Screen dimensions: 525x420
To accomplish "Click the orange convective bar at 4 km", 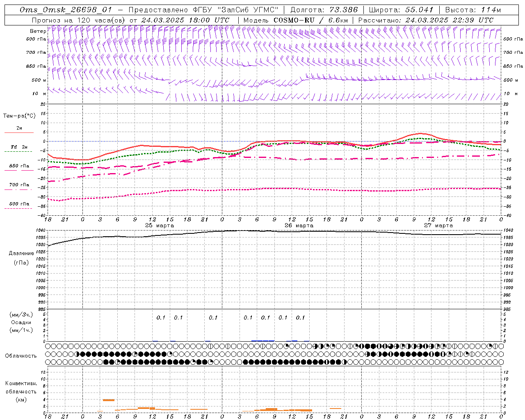I will click(109, 400).
